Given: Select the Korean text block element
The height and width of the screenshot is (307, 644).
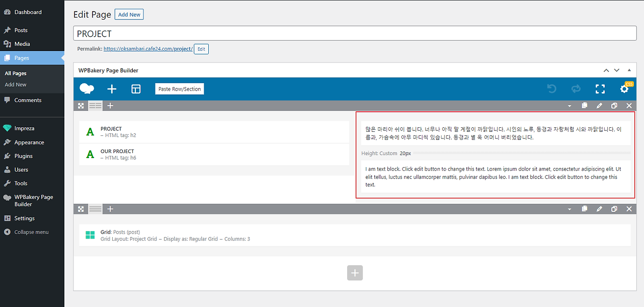Looking at the screenshot, I should [x=496, y=133].
